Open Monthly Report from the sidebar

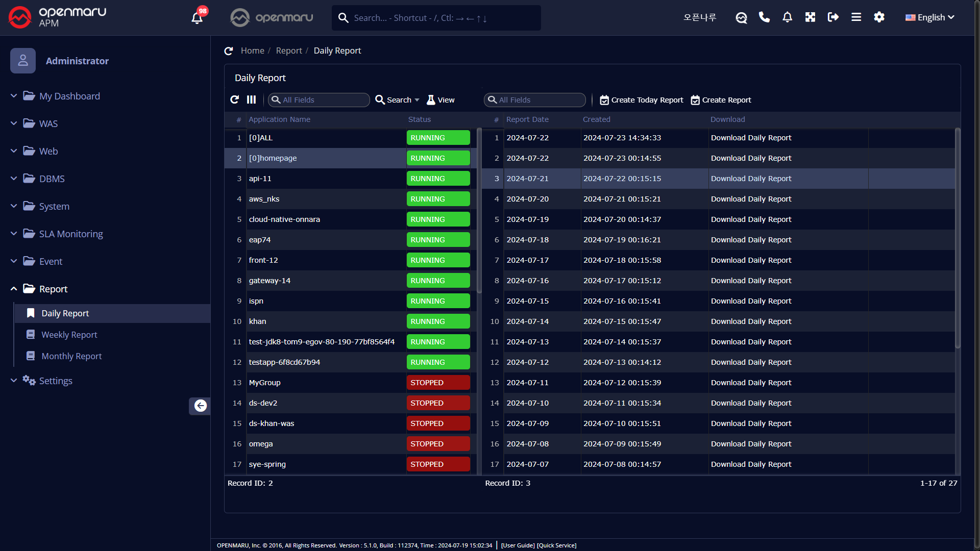tap(71, 356)
